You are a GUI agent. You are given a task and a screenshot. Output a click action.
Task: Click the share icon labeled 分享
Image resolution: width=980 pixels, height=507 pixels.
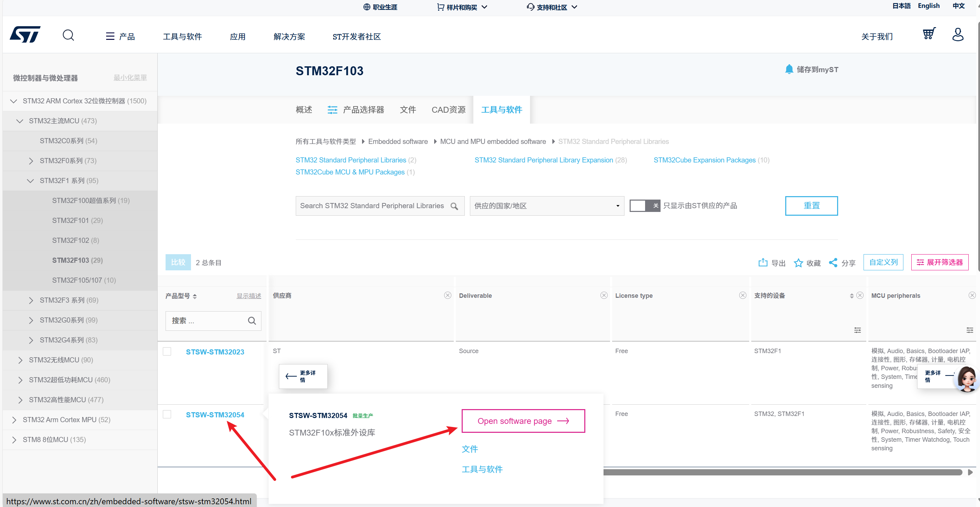coord(833,262)
